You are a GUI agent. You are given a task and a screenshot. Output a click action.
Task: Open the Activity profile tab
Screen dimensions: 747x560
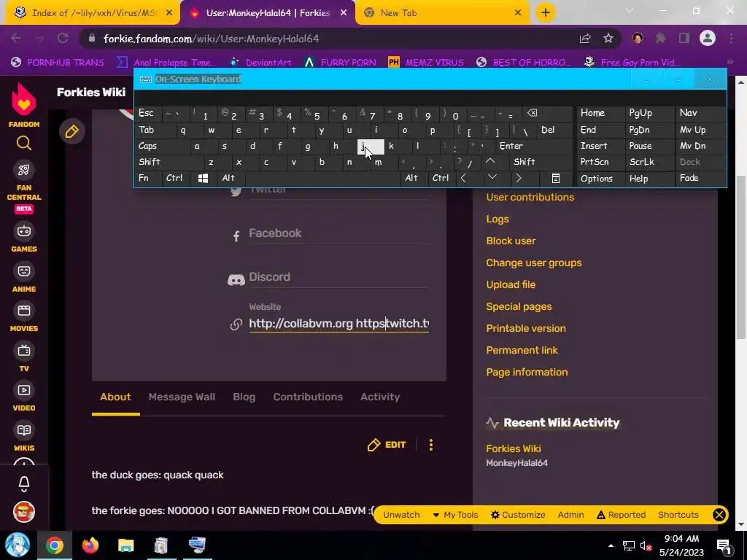point(380,397)
